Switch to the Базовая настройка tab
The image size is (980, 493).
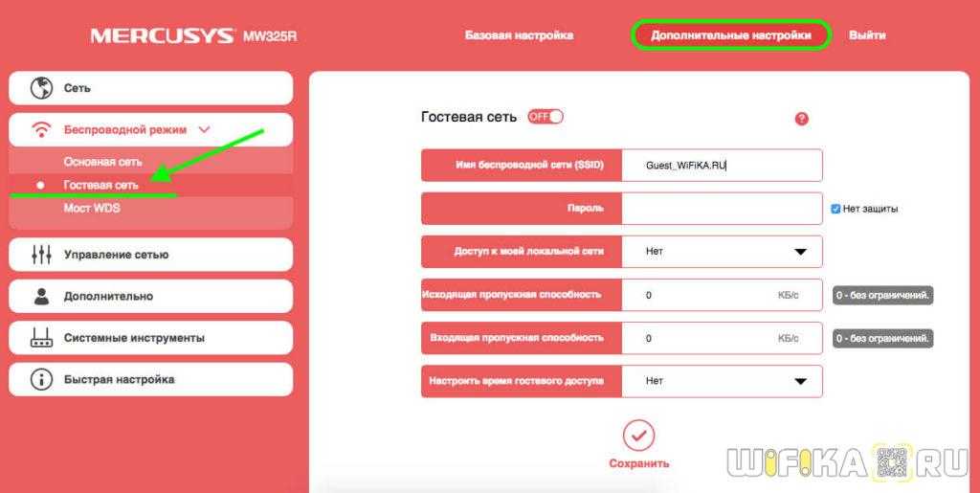pos(519,35)
